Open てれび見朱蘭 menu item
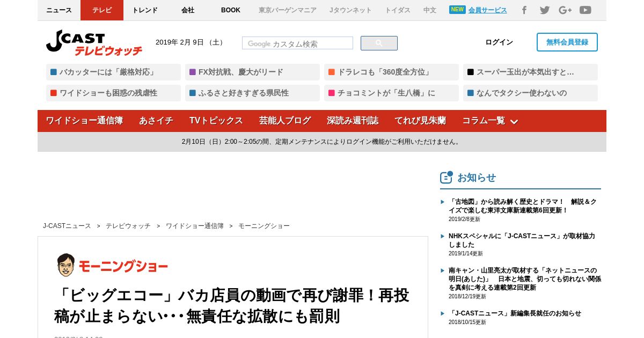This screenshot has width=644, height=338. tap(420, 121)
